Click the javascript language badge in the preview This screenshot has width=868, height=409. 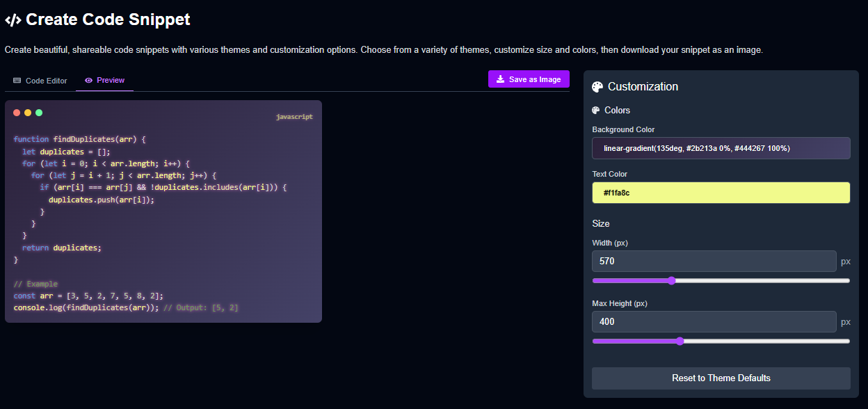[x=294, y=116]
